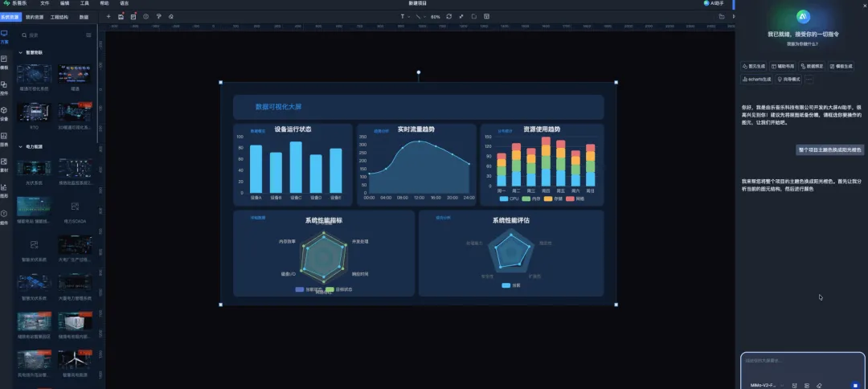This screenshot has height=389, width=868.
Task: Open the line tool dropdown arrow
Action: coord(424,17)
